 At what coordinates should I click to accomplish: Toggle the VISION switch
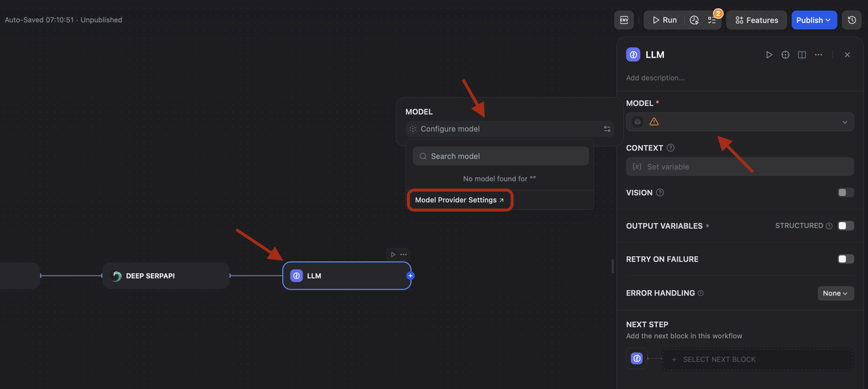point(846,192)
